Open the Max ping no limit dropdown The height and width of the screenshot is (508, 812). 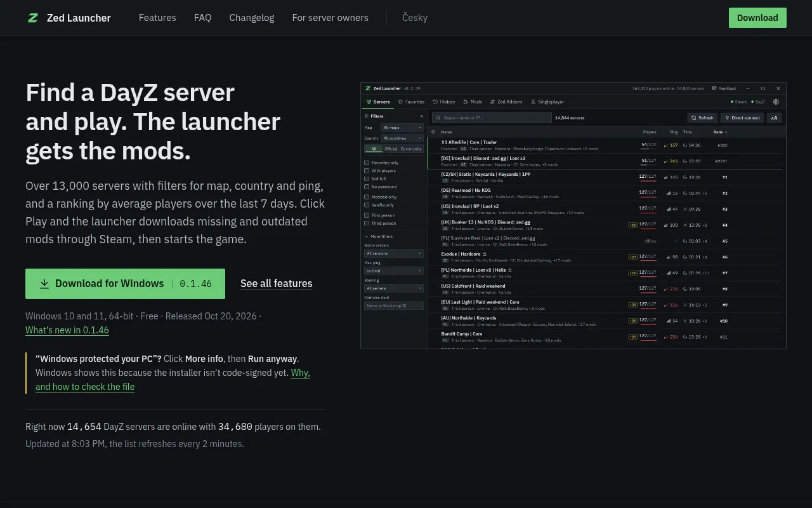(394, 271)
